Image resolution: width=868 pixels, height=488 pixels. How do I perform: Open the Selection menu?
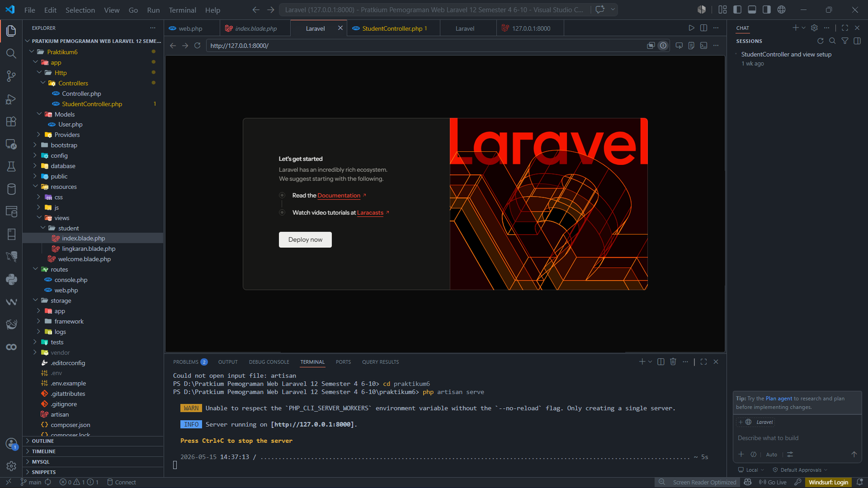(80, 10)
